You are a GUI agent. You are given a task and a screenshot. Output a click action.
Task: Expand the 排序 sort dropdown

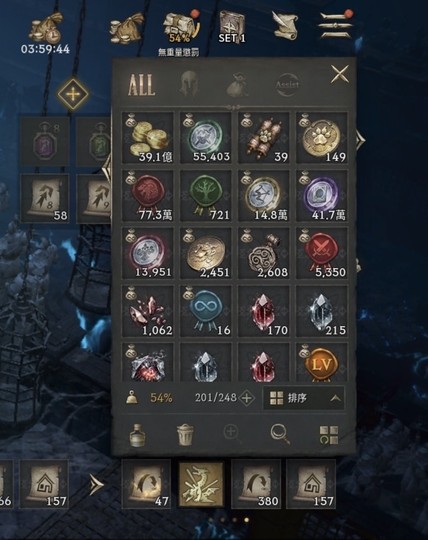tap(304, 398)
